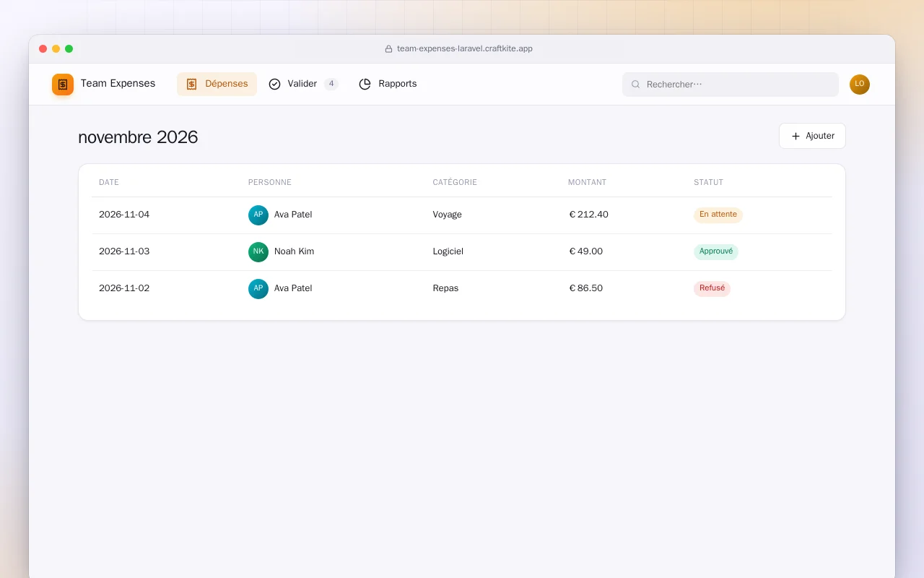Select the date 2026-11-02
This screenshot has width=924, height=578.
coord(124,288)
